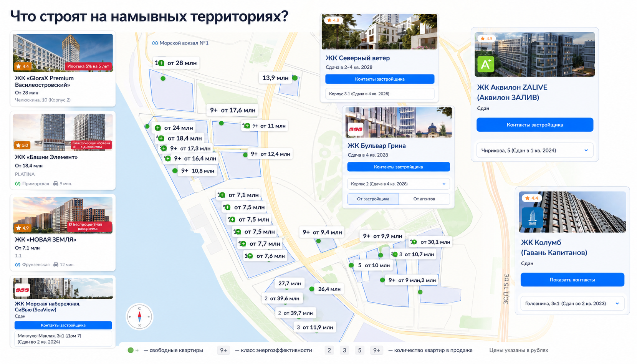The height and width of the screenshot is (364, 637).
Task: Click the green plus marker beside 'от 7,6 млн'
Action: (x=250, y=256)
